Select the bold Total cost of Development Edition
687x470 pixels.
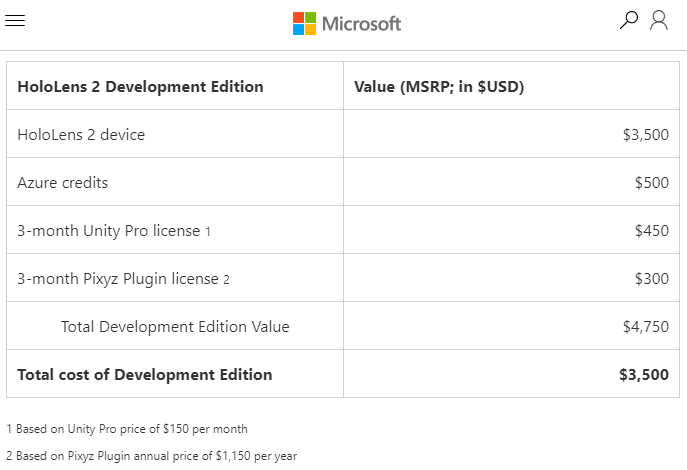144,374
